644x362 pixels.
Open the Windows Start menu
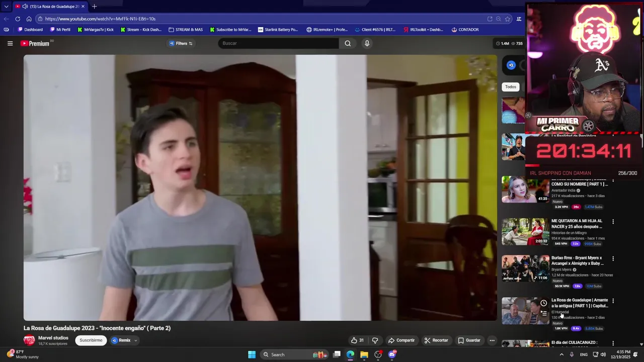coord(252,354)
